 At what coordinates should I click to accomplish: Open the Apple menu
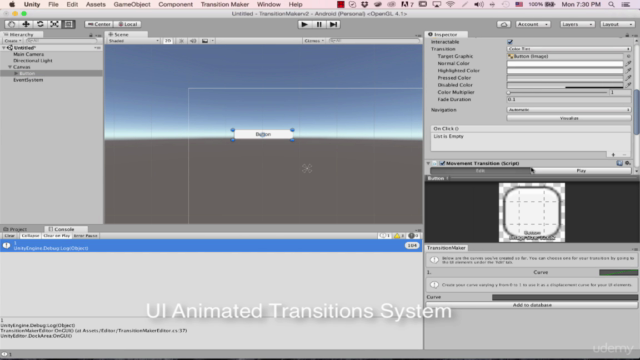tap(12, 4)
